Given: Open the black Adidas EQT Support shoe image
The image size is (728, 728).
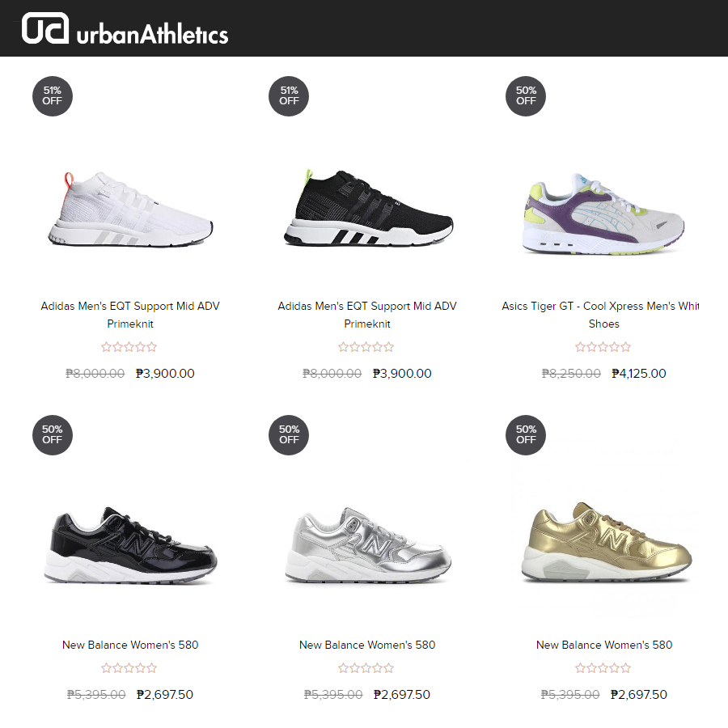Looking at the screenshot, I should click(367, 208).
